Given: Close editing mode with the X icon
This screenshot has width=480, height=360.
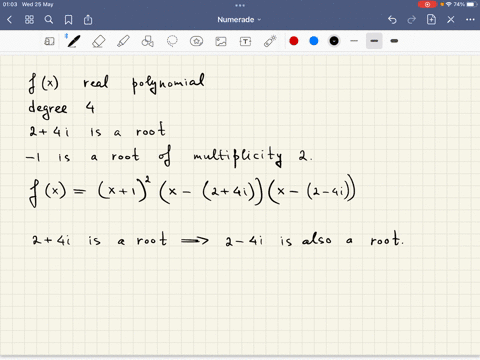Looking at the screenshot, I should [x=451, y=20].
